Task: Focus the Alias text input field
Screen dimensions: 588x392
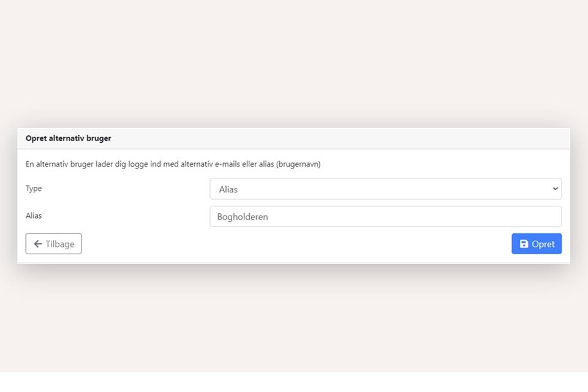Action: (385, 217)
